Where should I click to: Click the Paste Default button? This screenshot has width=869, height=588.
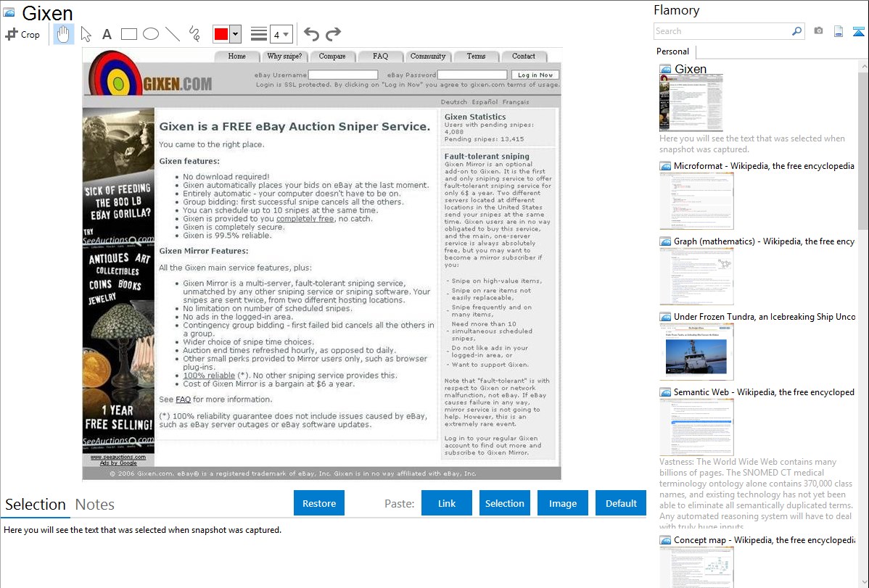(x=621, y=503)
